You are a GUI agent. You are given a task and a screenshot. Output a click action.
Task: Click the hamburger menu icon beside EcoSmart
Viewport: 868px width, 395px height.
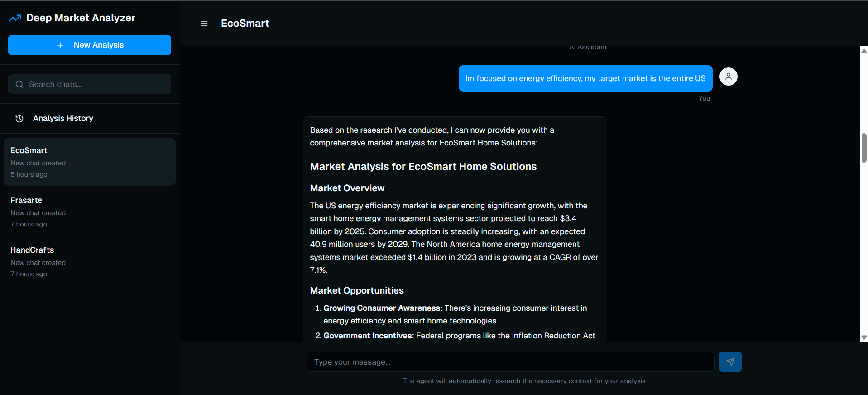204,24
